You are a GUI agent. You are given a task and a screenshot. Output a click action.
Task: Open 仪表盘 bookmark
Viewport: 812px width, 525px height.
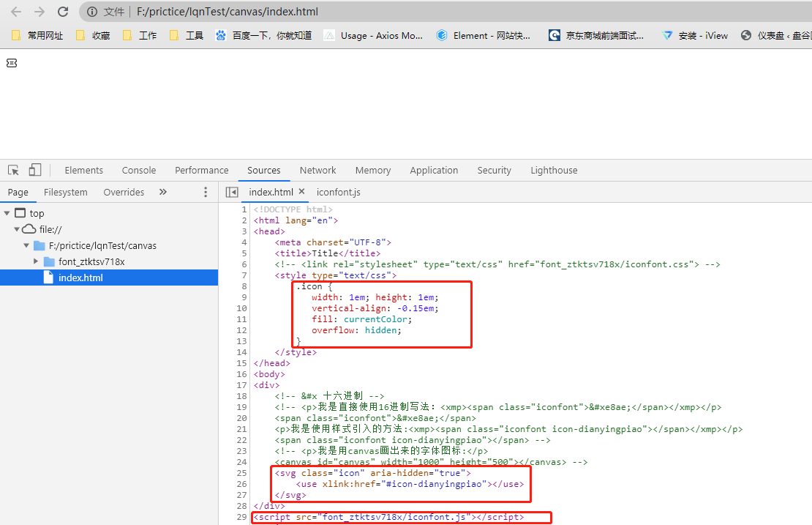click(x=775, y=35)
